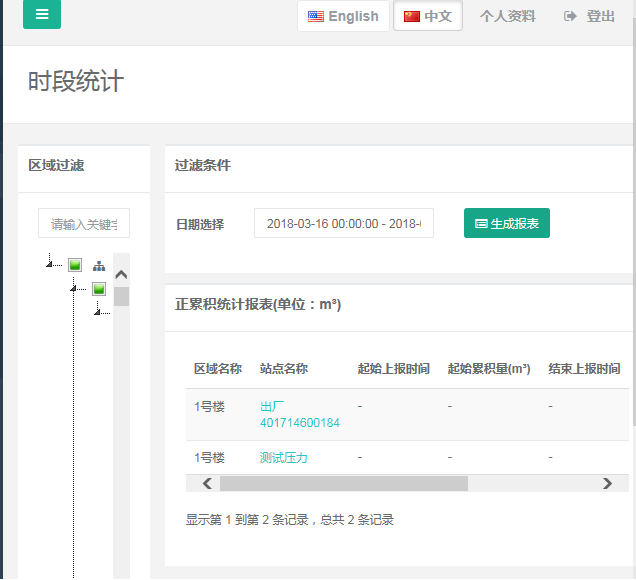Select 中文 language option

[428, 16]
